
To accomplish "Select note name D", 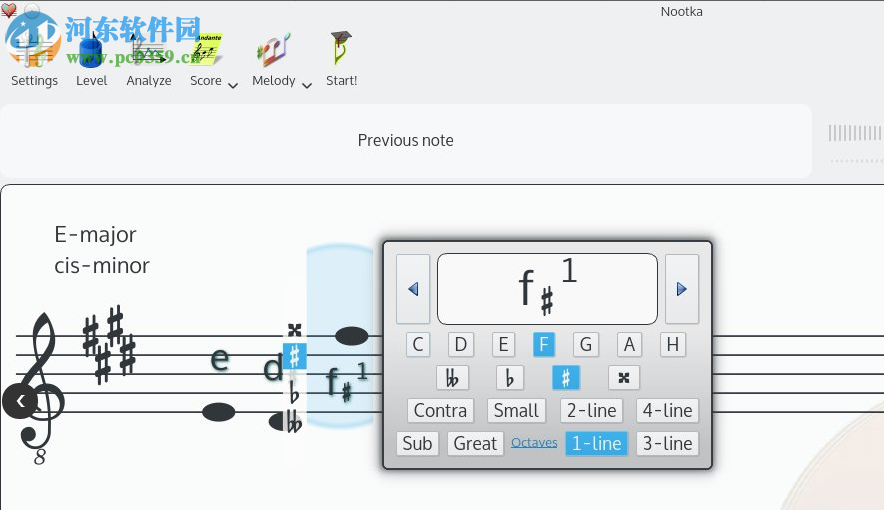I will 461,344.
